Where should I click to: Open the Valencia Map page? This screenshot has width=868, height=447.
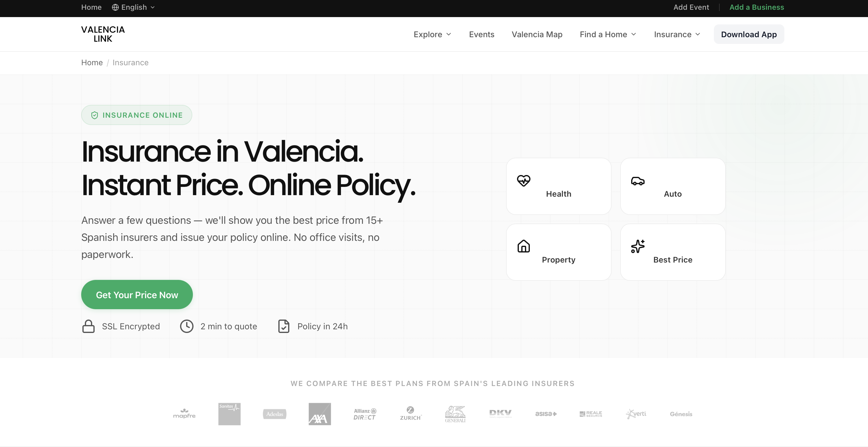tap(537, 34)
